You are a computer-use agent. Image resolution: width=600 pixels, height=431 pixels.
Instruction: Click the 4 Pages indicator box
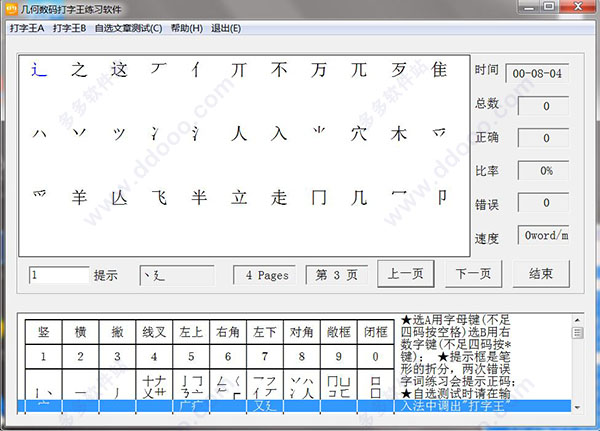pyautogui.click(x=264, y=275)
